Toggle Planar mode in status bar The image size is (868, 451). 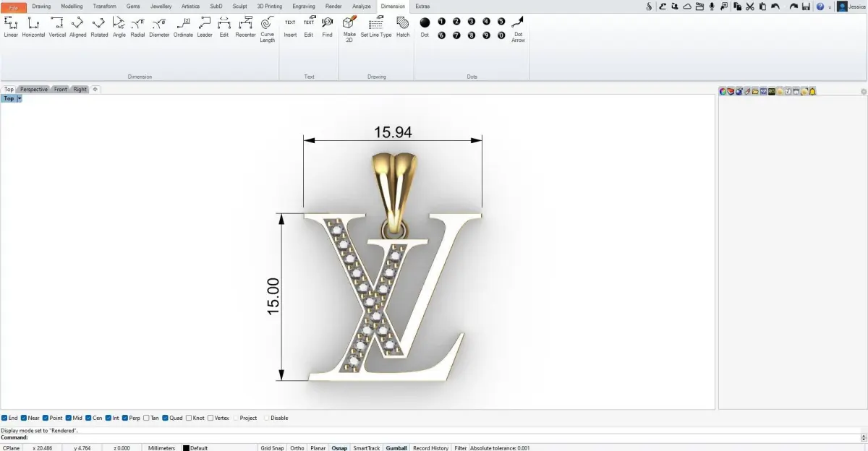(x=318, y=448)
